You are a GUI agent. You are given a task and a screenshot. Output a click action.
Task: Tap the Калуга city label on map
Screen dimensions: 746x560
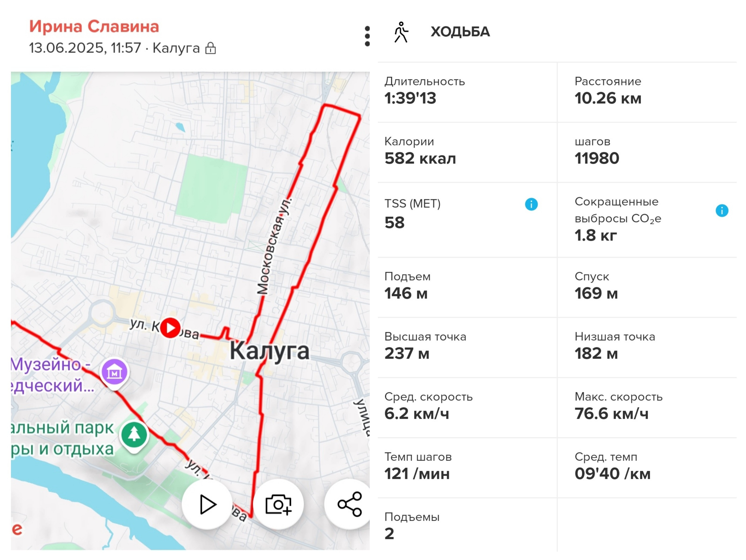click(x=269, y=351)
